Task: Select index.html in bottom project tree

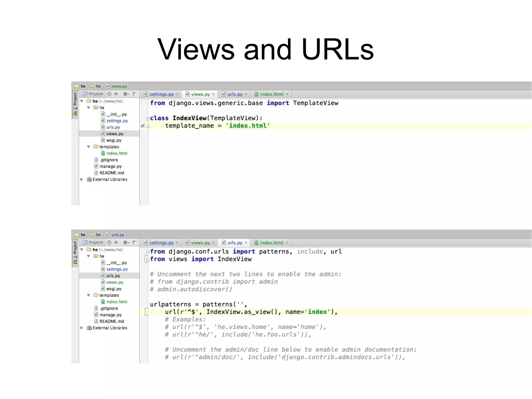Action: point(114,302)
